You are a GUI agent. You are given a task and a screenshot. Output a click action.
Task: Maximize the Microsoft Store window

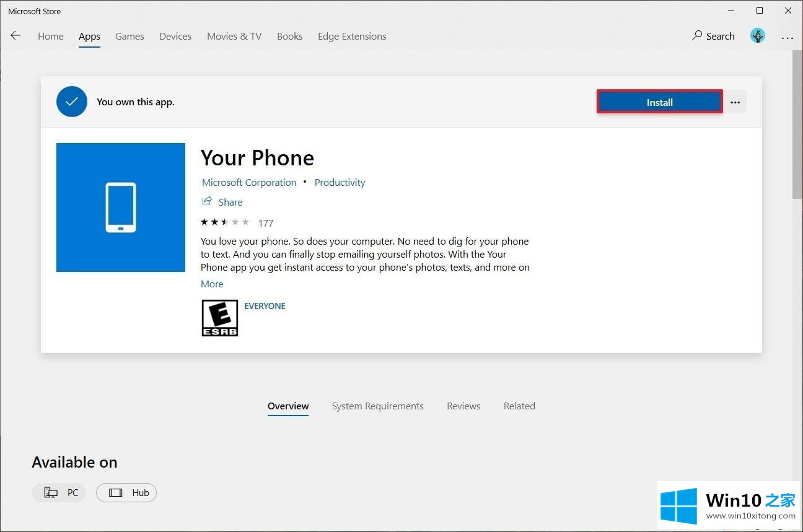point(760,11)
